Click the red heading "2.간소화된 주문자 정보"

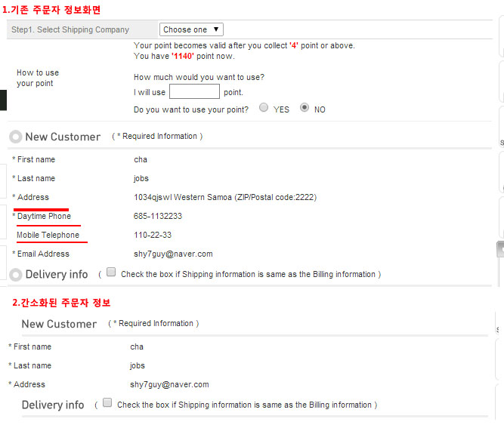pyautogui.click(x=61, y=303)
